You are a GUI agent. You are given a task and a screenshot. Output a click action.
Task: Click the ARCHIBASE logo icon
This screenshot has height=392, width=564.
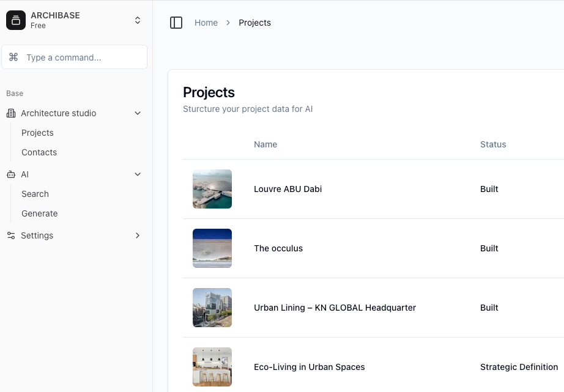click(x=15, y=20)
